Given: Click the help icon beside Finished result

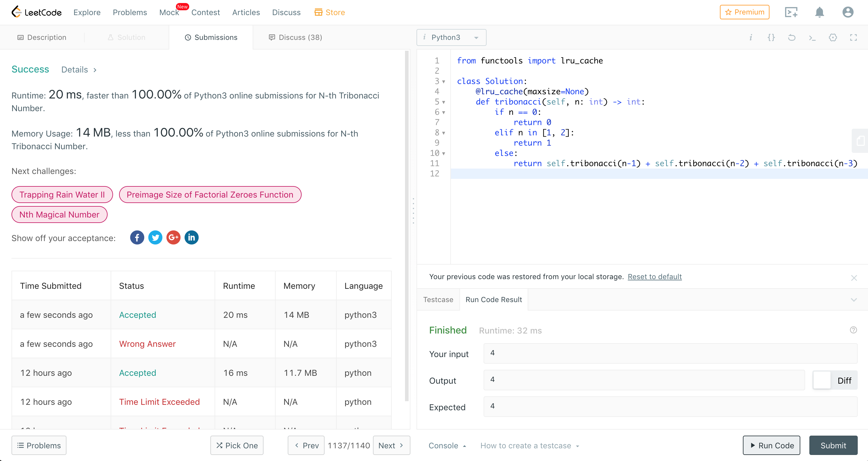Looking at the screenshot, I should (x=853, y=330).
